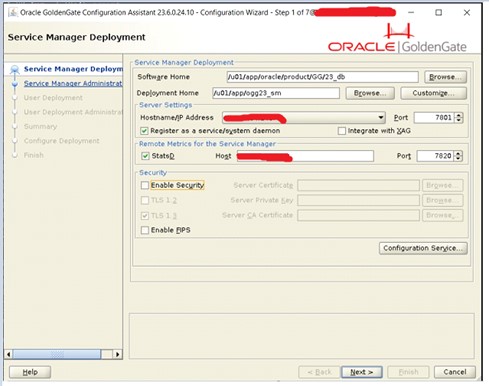Screen dimensions: 489x386
Task: Minimize the Configuration Assistant window
Action: pos(411,13)
